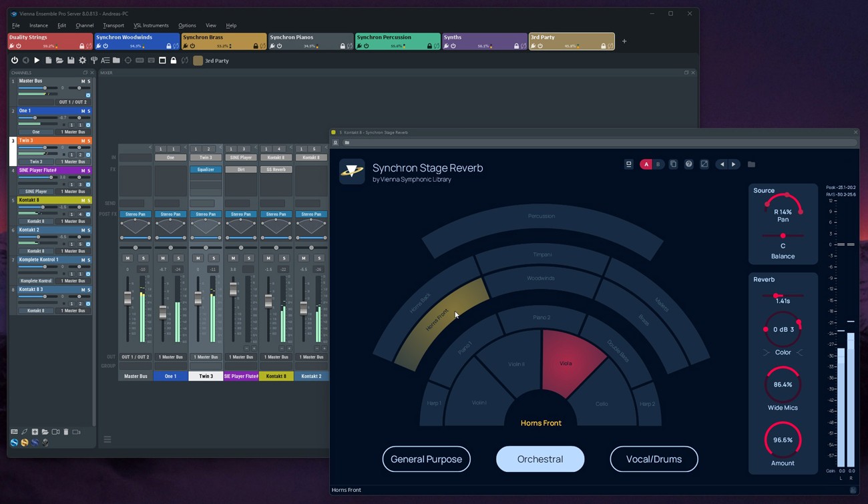The height and width of the screenshot is (504, 868).
Task: Switch to the Synchron Percussion instance tab
Action: pyautogui.click(x=397, y=41)
